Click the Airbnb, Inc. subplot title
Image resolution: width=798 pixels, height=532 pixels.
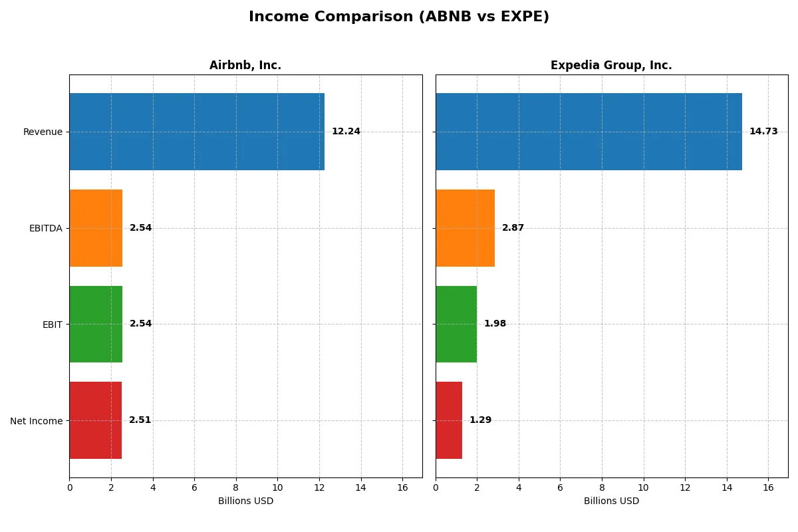coord(245,65)
